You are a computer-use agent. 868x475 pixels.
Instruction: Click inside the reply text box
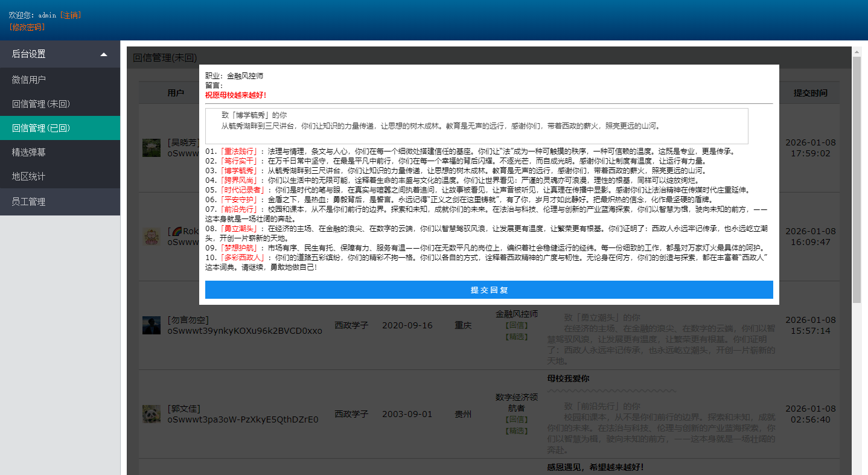[476, 126]
